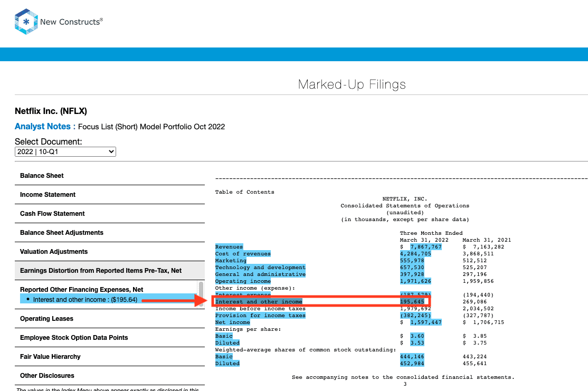Click the highlighted Revenues label
The image size is (588, 391).
[x=229, y=246]
